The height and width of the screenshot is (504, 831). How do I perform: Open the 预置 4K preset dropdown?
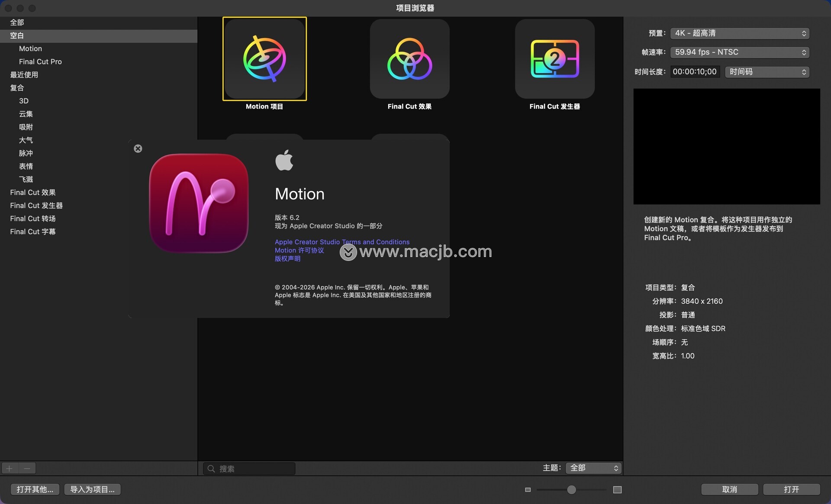point(739,33)
